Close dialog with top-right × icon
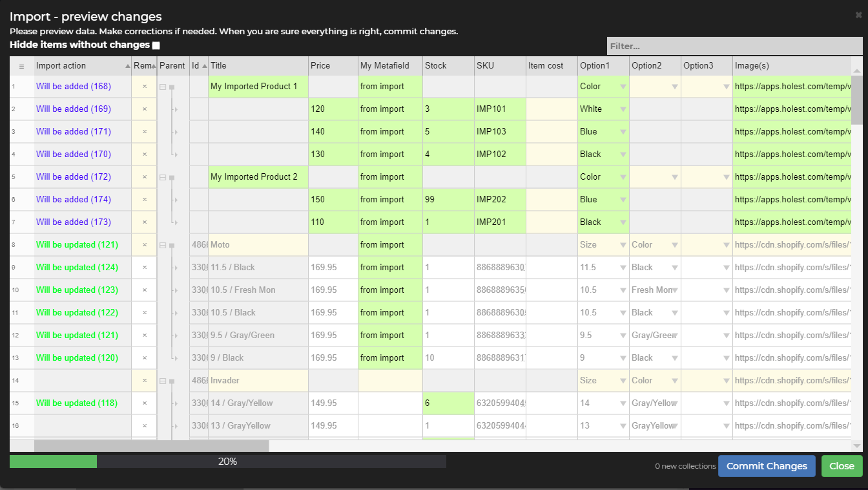 pyautogui.click(x=858, y=15)
